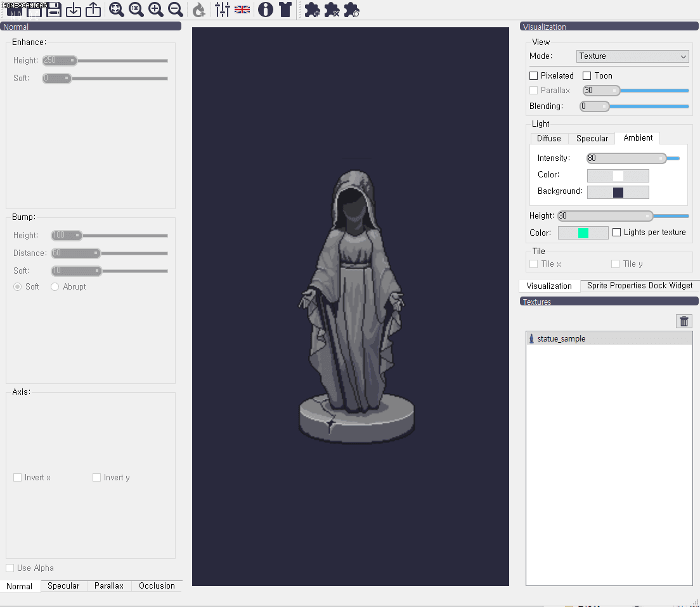The height and width of the screenshot is (607, 700).
Task: Select the Soft bump radio button
Action: pos(17,286)
